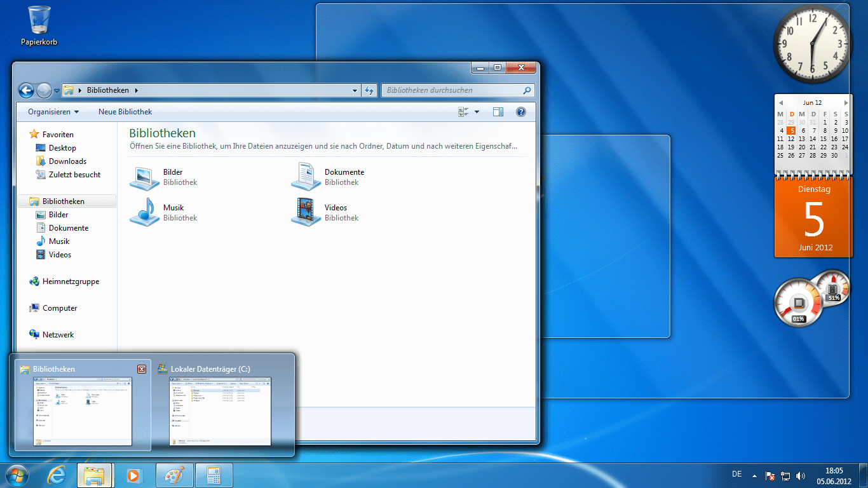Mute the speaker in the system tray
868x488 pixels.
[x=800, y=475]
